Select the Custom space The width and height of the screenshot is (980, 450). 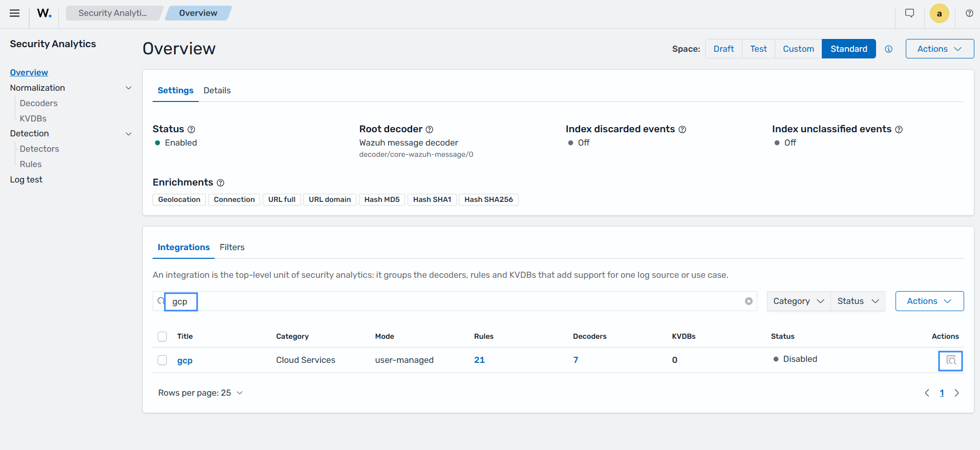(x=798, y=49)
